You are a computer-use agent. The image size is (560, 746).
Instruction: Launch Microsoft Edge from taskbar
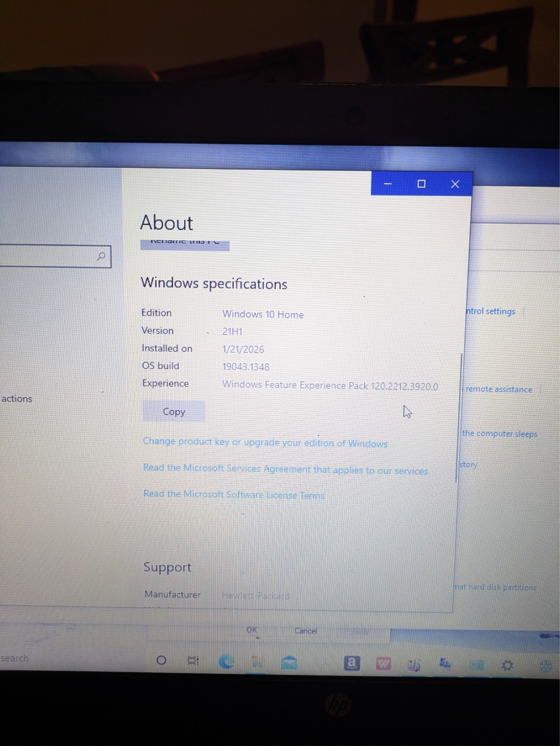pos(226,661)
